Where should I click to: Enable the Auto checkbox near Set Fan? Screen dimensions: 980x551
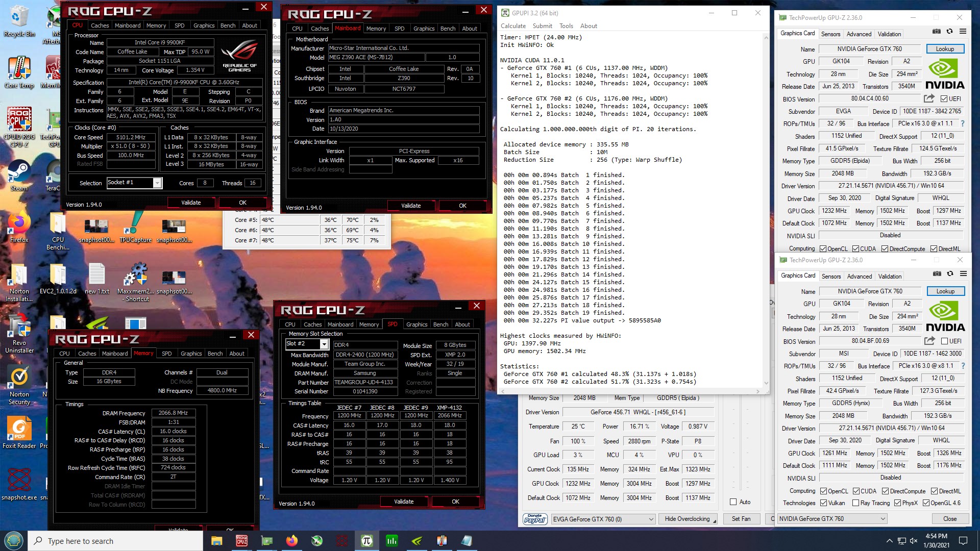click(x=733, y=502)
